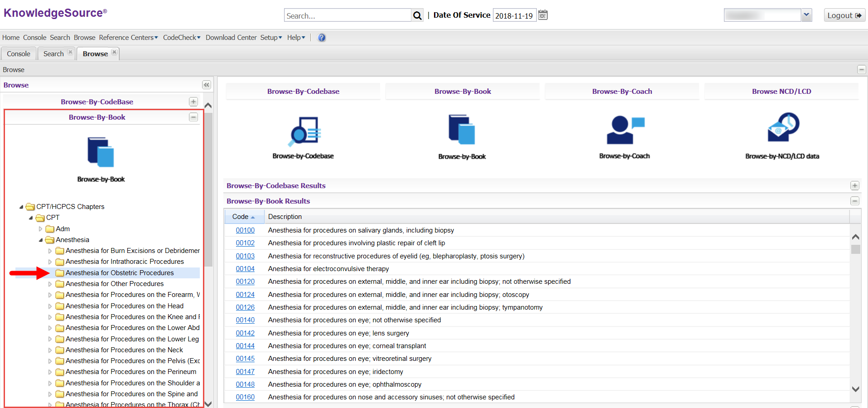The width and height of the screenshot is (868, 408).
Task: Open the user account dropdown beside Logout
Action: pyautogui.click(x=806, y=15)
